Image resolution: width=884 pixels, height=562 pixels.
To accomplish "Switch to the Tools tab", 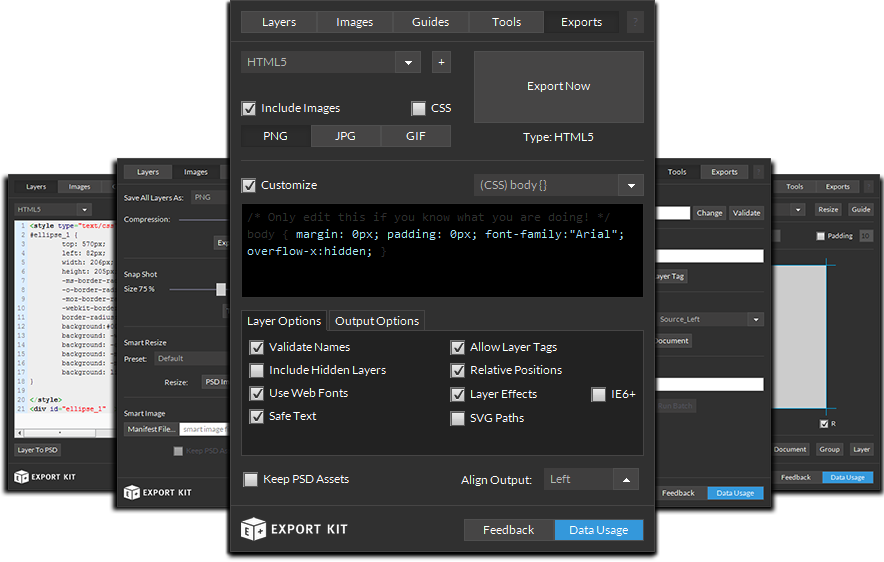I will pyautogui.click(x=506, y=22).
